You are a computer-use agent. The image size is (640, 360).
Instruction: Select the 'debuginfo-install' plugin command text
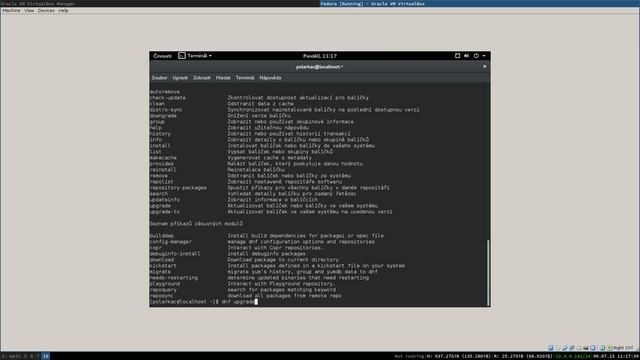click(175, 253)
